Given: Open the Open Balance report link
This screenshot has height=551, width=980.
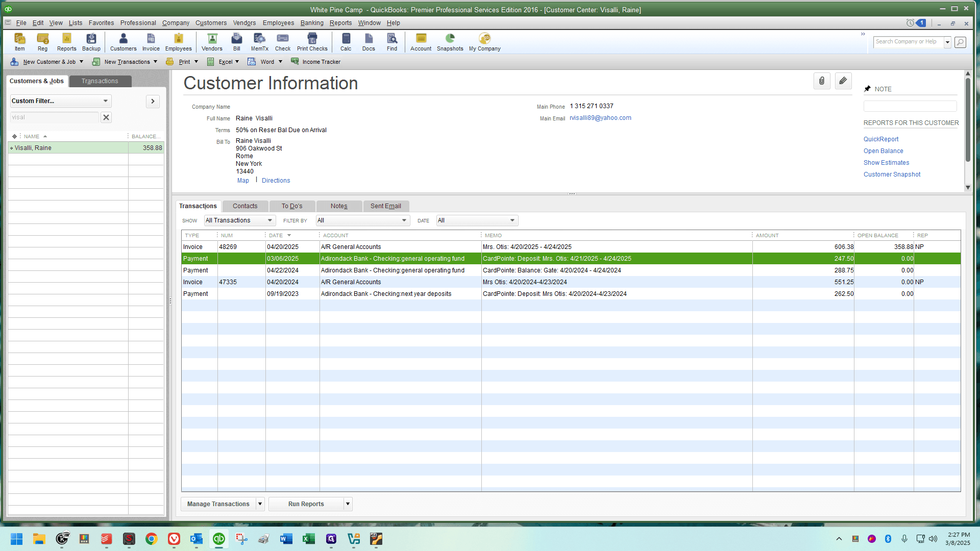Looking at the screenshot, I should tap(884, 151).
